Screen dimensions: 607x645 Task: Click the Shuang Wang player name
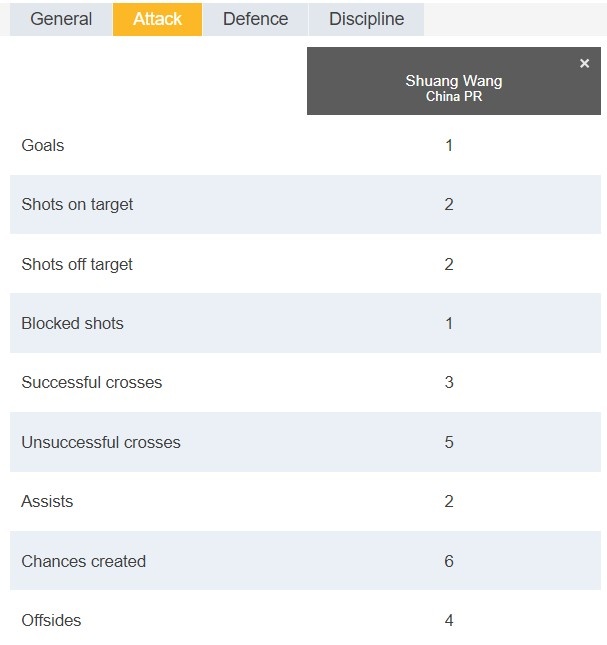pos(454,81)
